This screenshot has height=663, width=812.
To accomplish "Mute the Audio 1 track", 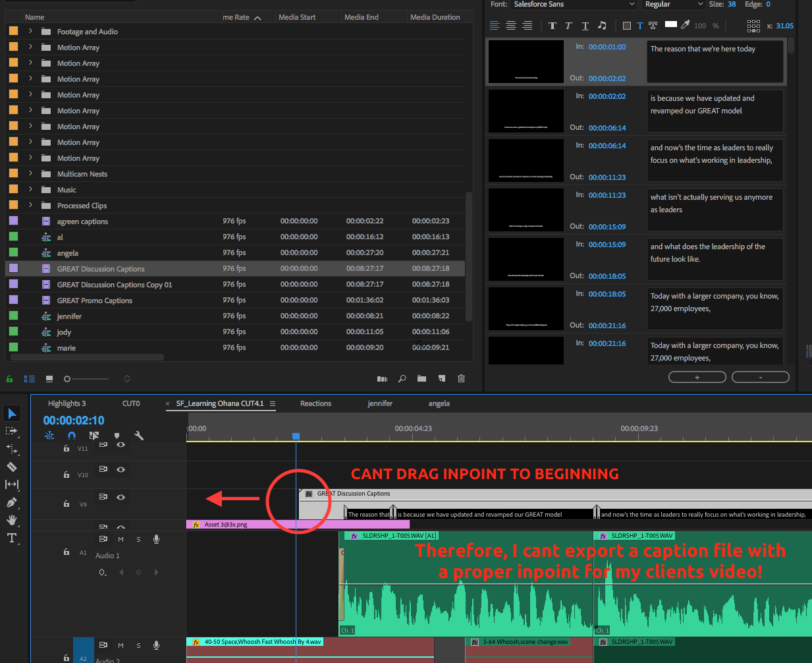I will [121, 539].
